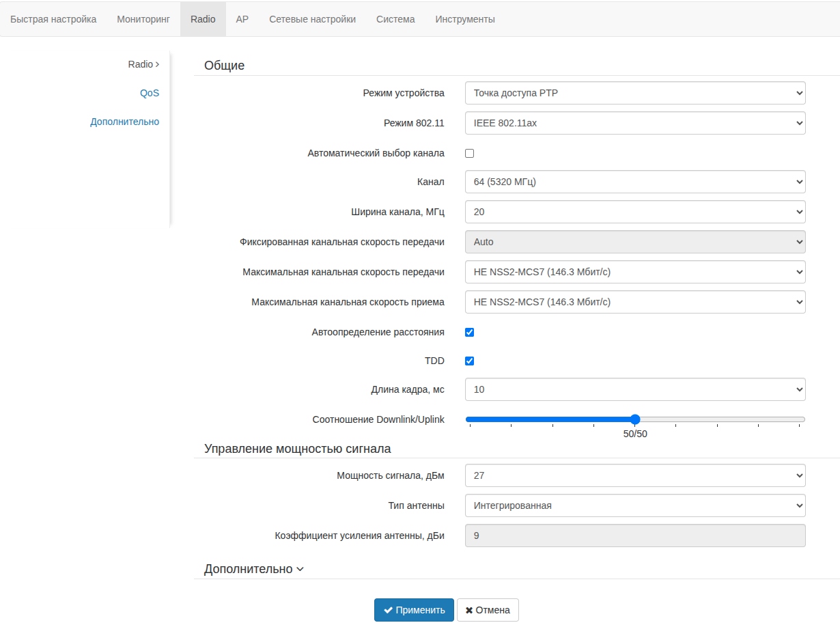
Task: Click the chevron icon next to Radio sidebar item
Action: tap(158, 64)
